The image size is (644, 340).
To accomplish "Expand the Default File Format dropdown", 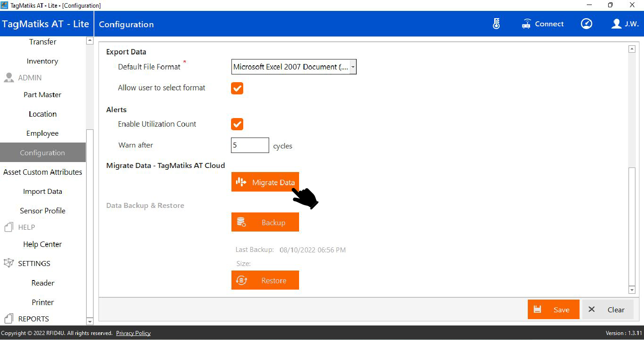I will (x=353, y=67).
